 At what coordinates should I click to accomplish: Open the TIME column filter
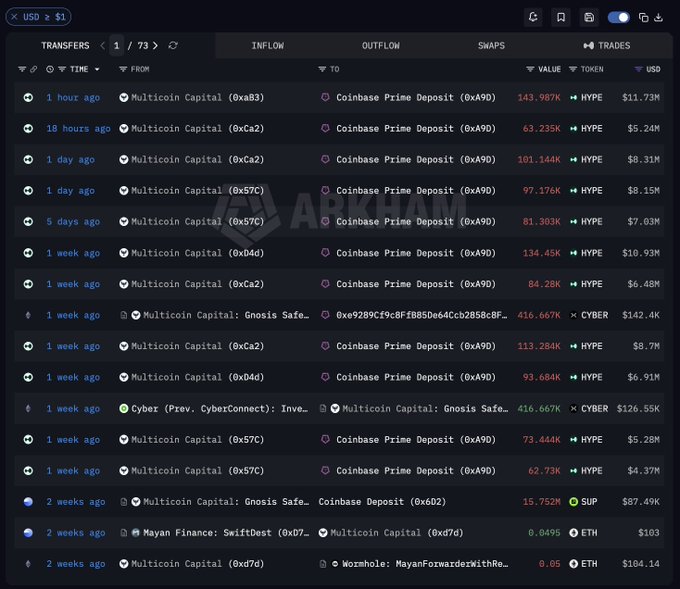point(62,69)
